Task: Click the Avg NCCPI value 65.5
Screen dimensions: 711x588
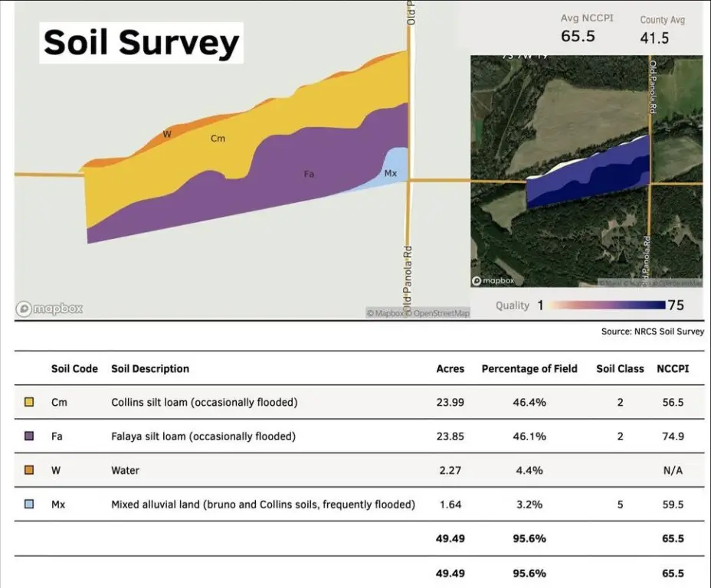Action: [x=578, y=36]
